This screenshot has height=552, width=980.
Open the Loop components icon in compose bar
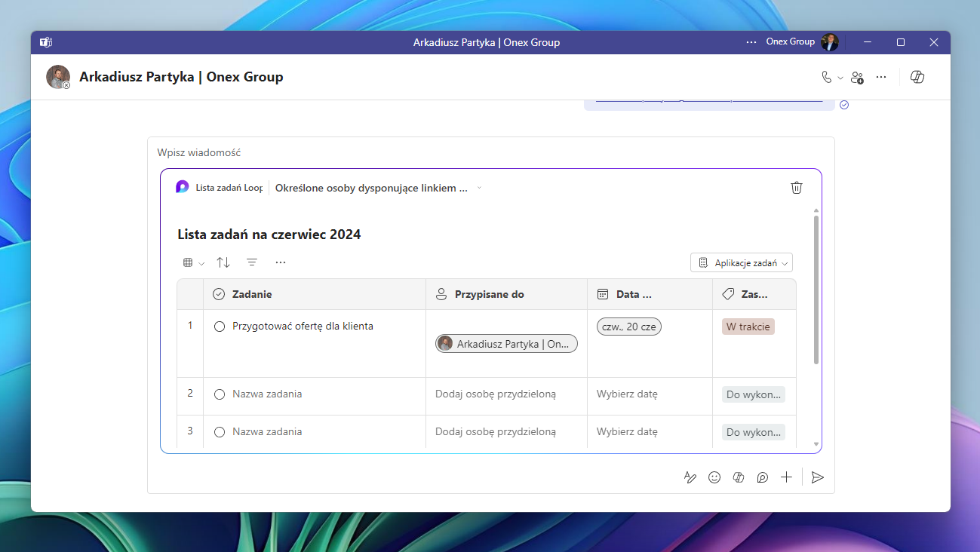coord(763,477)
